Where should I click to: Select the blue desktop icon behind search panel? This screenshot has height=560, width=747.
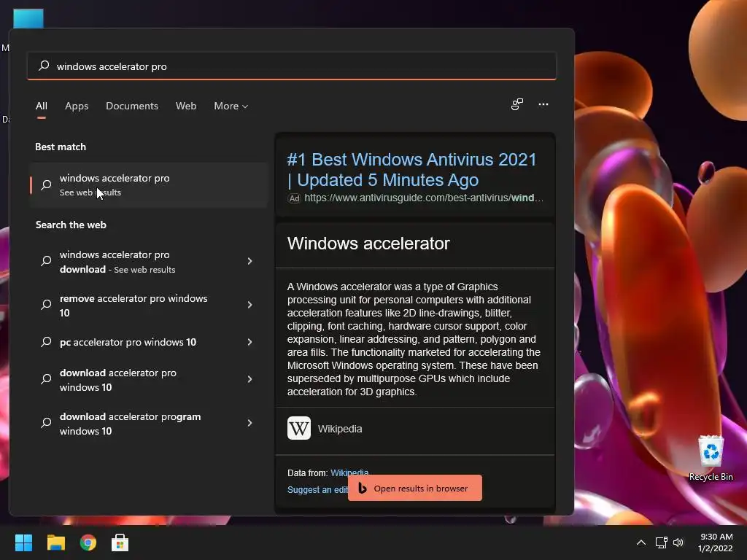(28, 18)
